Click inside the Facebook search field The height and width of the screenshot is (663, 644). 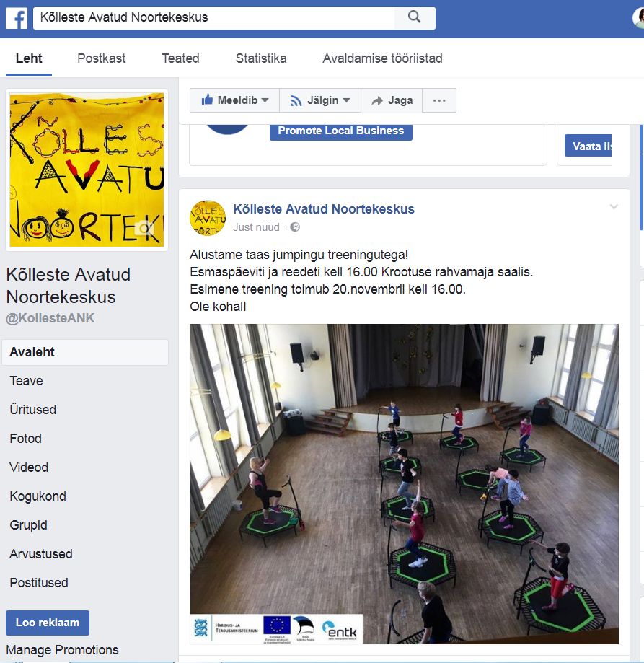coord(213,18)
